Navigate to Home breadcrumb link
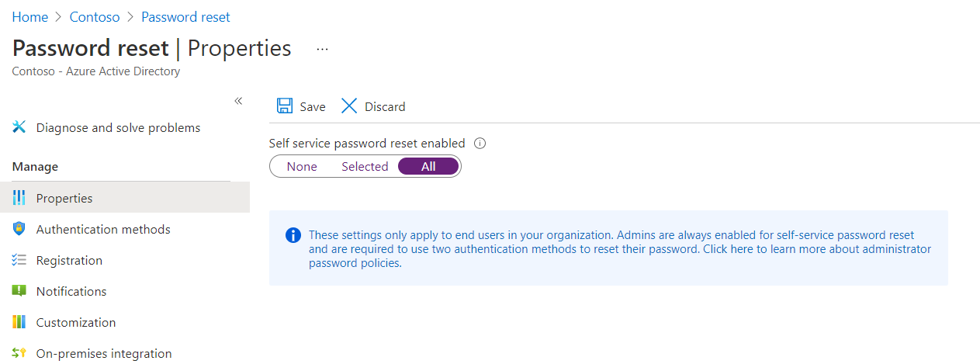This screenshot has height=364, width=980. click(x=29, y=16)
